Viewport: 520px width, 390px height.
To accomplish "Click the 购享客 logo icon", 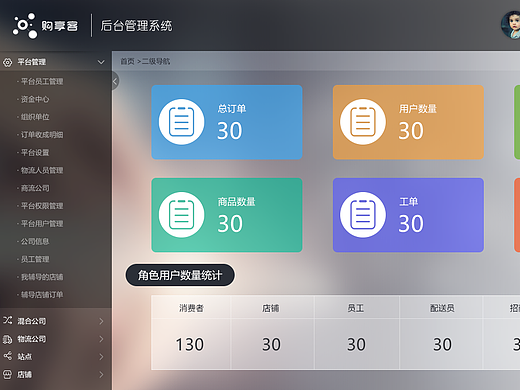I will tap(24, 26).
